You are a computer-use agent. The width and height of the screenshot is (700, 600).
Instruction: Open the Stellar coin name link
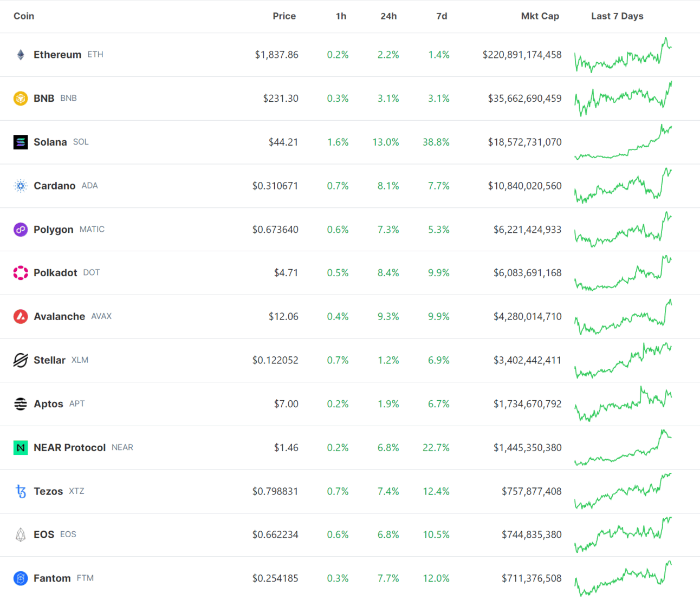click(50, 360)
